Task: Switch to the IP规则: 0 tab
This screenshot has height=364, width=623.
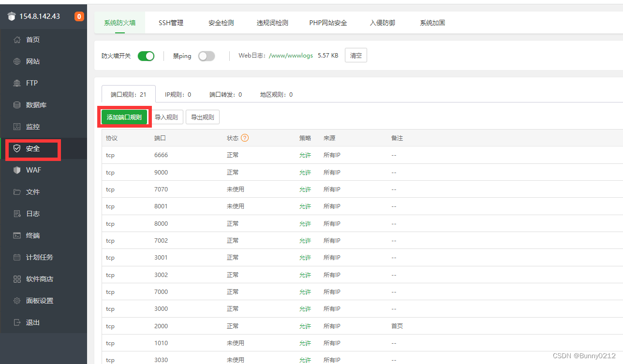Action: coord(178,94)
